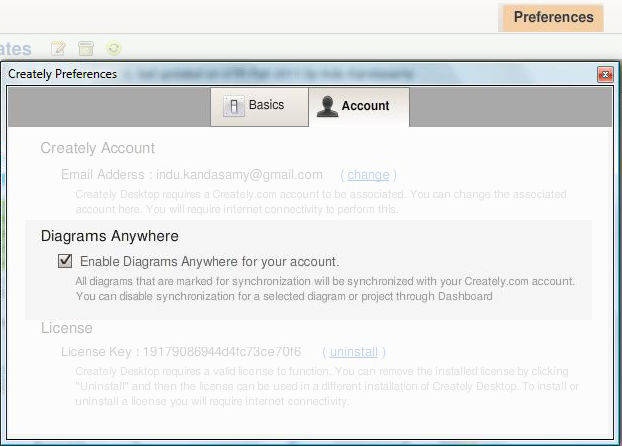The image size is (622, 446).
Task: Click the synchronization description text
Action: click(325, 289)
